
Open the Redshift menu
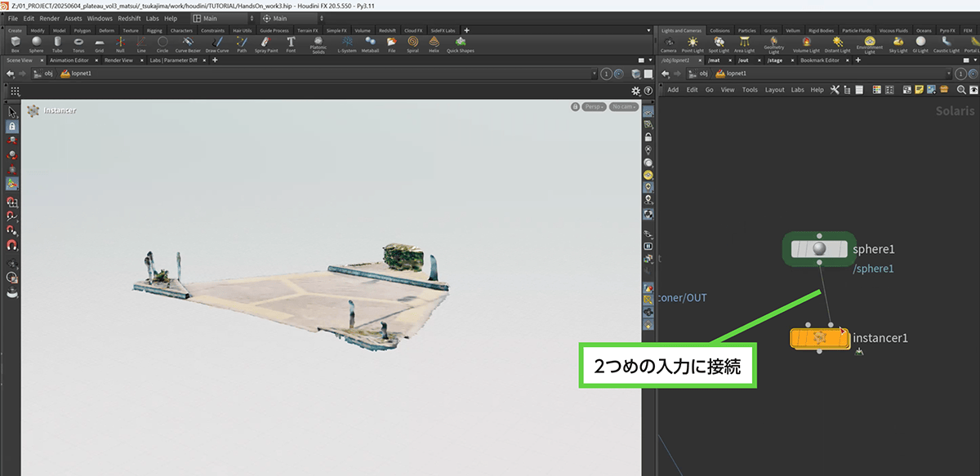point(129,18)
